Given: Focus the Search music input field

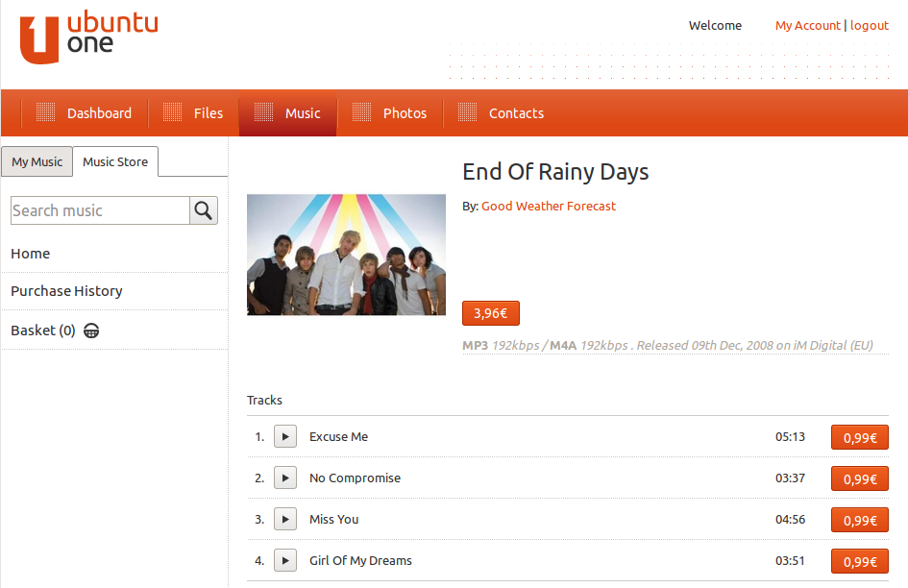Looking at the screenshot, I should click(100, 210).
